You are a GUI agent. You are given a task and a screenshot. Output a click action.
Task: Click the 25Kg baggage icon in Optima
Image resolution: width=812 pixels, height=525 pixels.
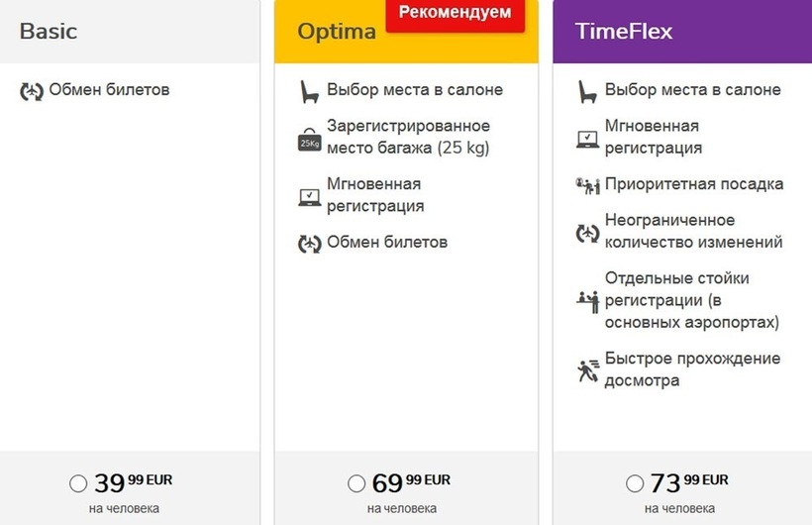click(x=309, y=140)
